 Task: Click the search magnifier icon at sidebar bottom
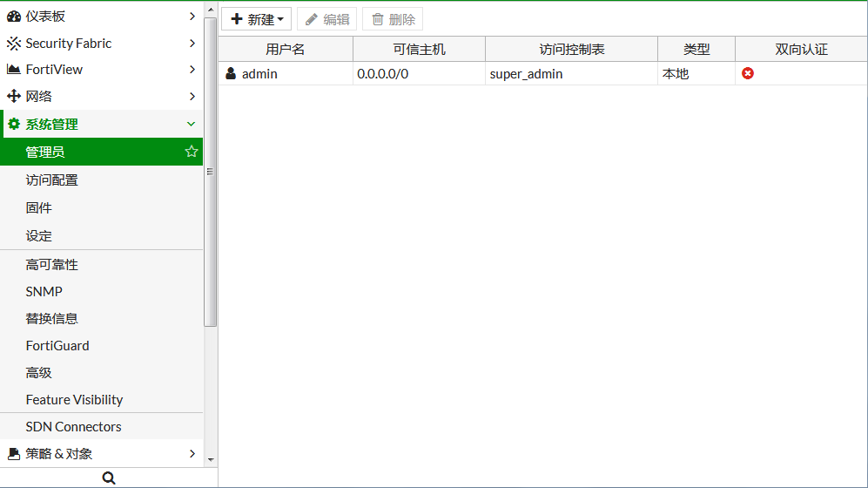tap(109, 478)
